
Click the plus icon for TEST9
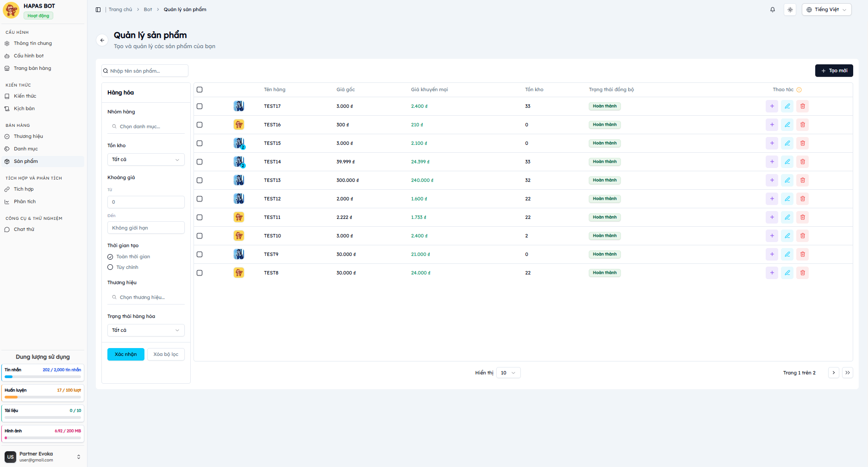coord(772,254)
